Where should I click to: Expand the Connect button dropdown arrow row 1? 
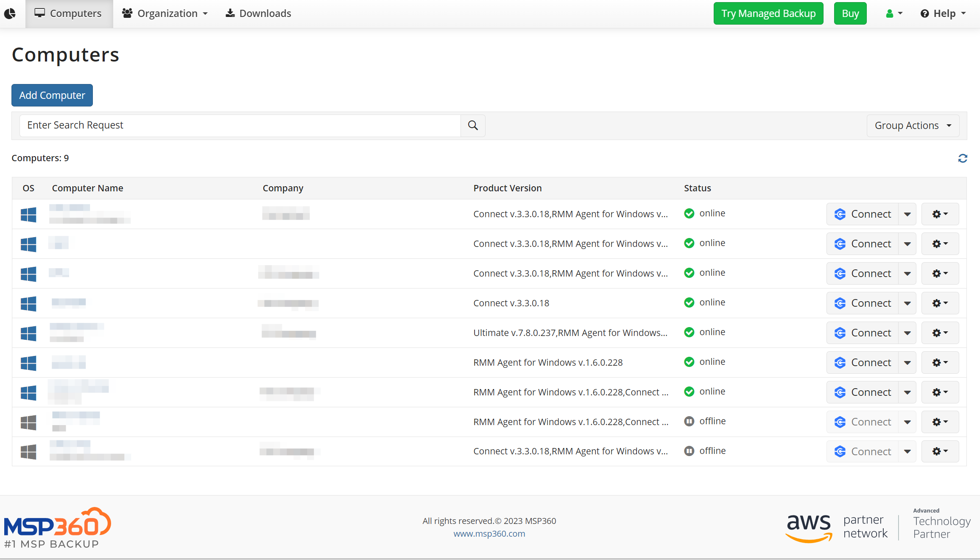pyautogui.click(x=907, y=213)
